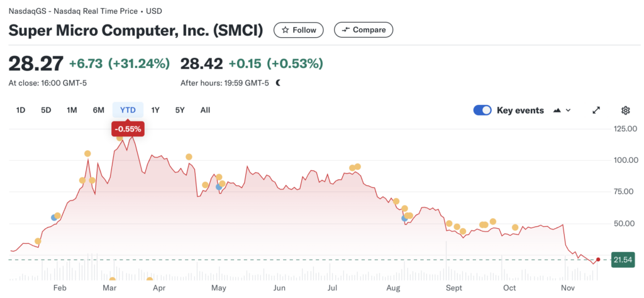Click the -0.55% red tooltip badge

click(x=128, y=130)
